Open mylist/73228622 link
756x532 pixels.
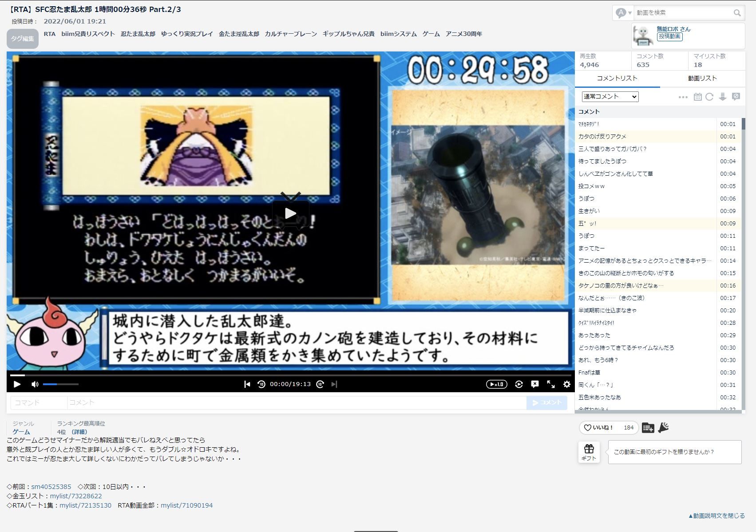point(76,496)
